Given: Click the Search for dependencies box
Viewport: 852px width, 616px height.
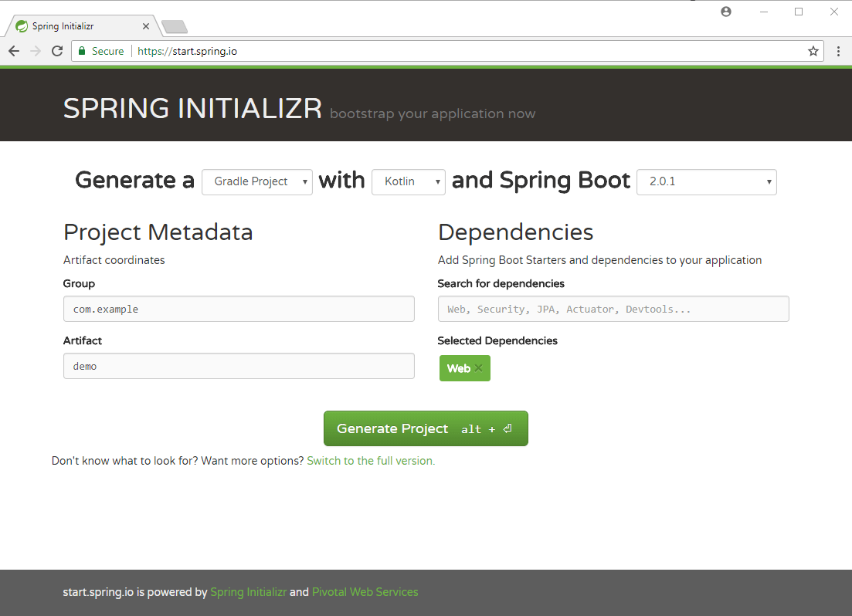Looking at the screenshot, I should click(613, 309).
